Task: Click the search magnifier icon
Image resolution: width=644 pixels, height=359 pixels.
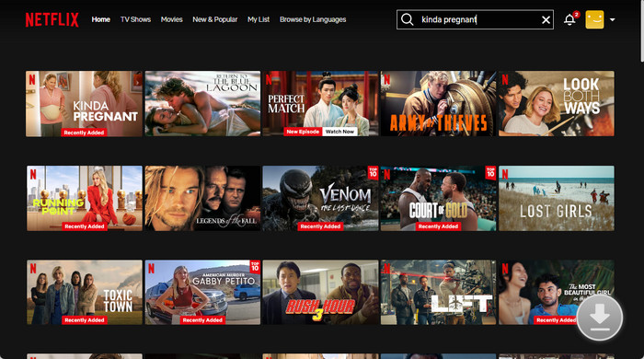Action: [407, 19]
